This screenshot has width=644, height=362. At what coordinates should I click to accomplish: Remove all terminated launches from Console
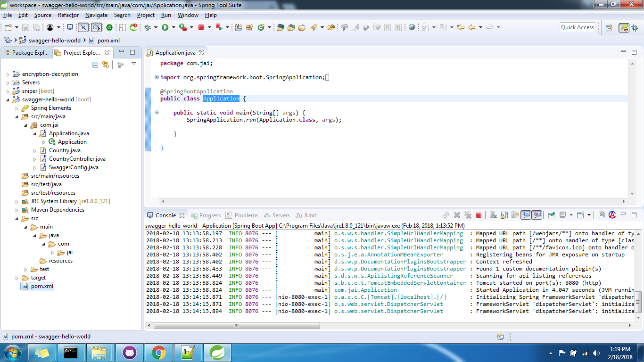coord(468,215)
